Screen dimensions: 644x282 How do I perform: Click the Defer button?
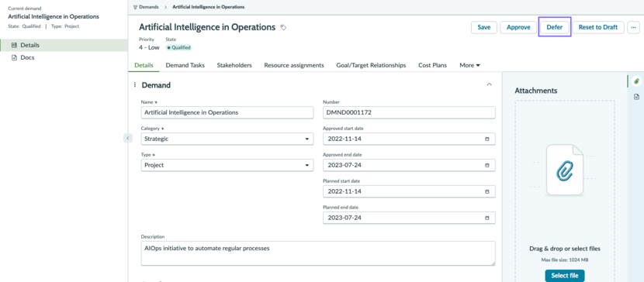pos(555,27)
